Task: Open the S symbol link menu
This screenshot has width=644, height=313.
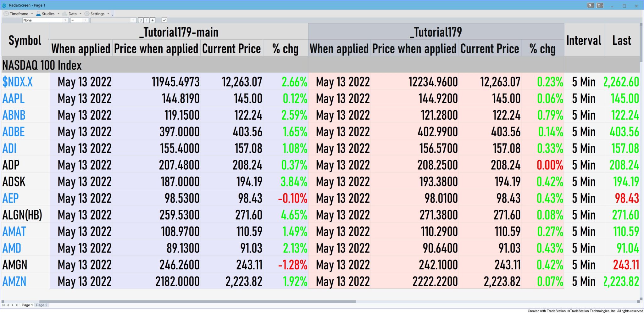Action: 591,5
